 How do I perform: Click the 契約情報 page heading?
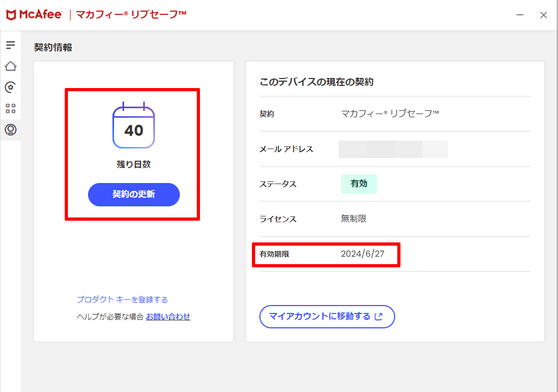click(x=53, y=47)
